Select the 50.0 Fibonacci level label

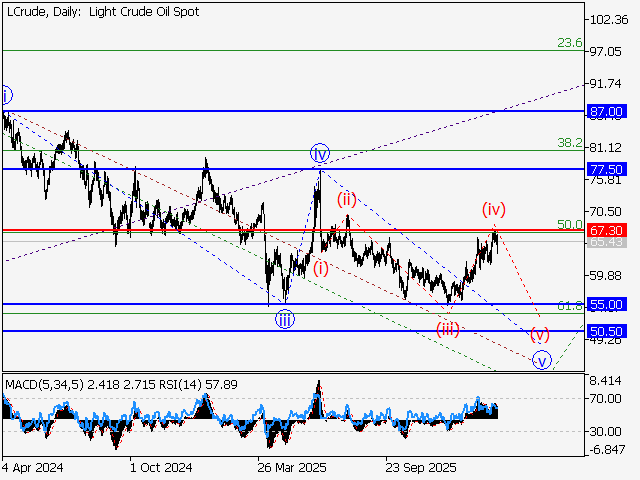[569, 224]
